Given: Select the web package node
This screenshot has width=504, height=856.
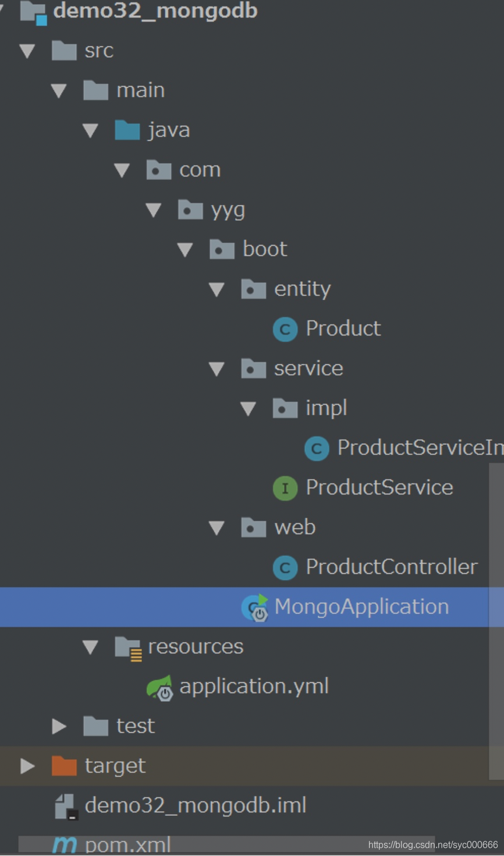Looking at the screenshot, I should 294,528.
